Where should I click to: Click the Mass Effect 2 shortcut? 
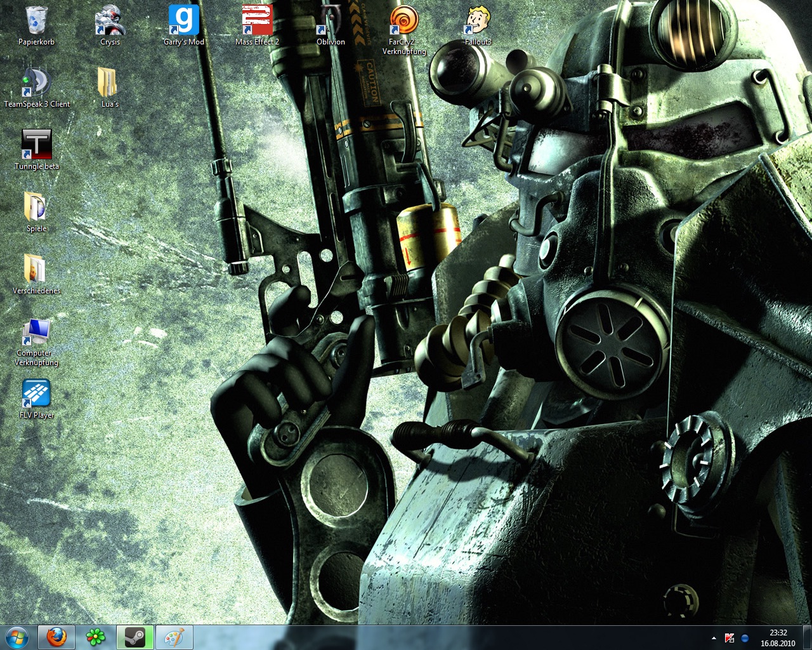(257, 25)
